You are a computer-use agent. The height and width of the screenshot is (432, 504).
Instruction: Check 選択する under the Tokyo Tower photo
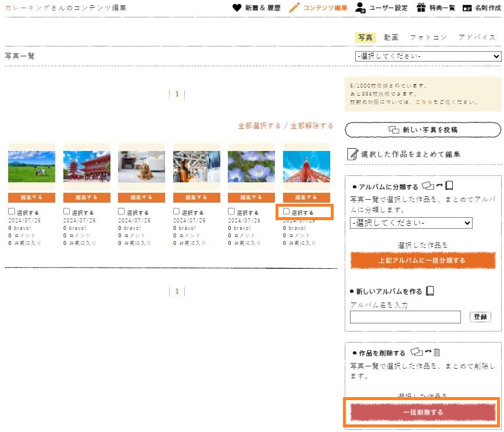pos(285,212)
